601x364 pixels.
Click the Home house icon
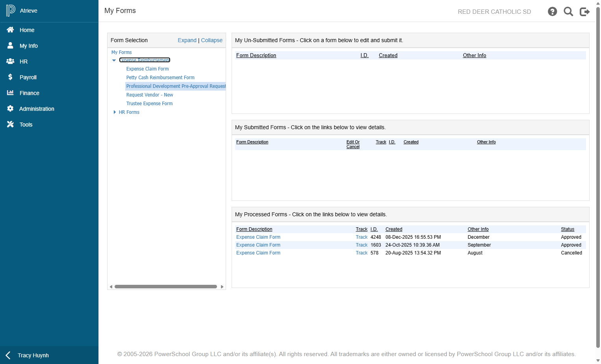(10, 30)
